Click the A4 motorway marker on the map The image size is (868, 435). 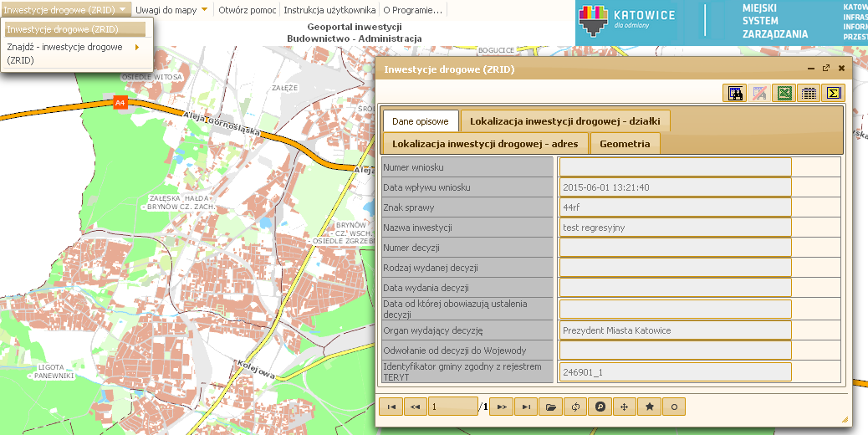click(x=120, y=102)
